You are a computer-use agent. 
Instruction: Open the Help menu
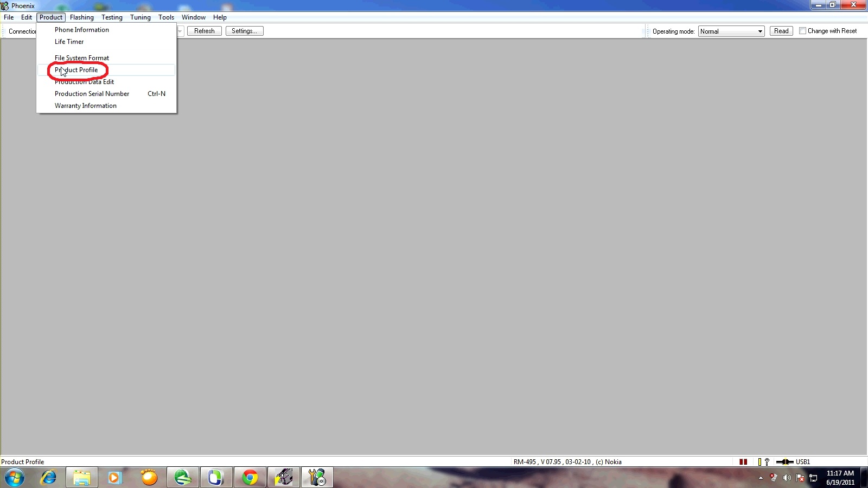point(220,17)
